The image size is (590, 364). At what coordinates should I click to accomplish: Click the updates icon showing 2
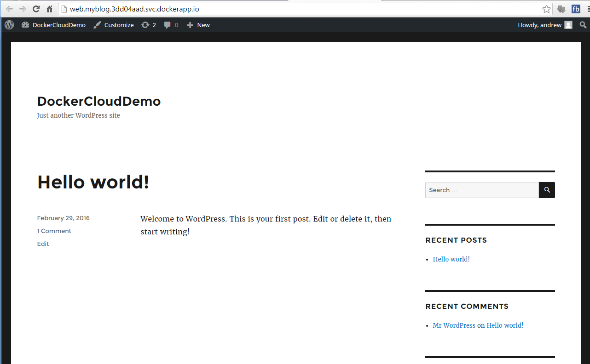pyautogui.click(x=148, y=25)
